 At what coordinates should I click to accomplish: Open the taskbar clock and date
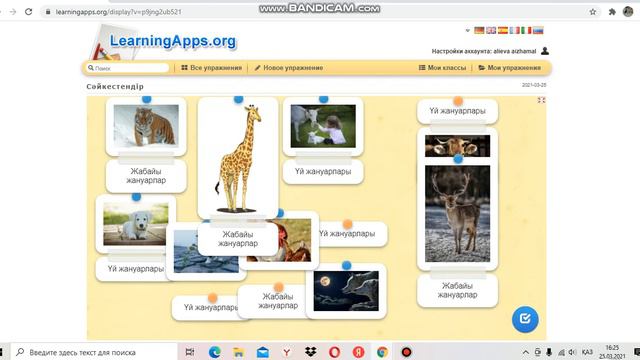coord(612,352)
